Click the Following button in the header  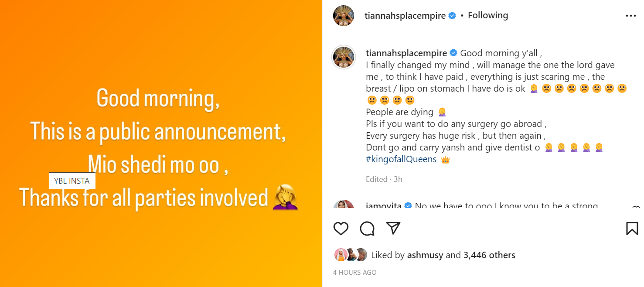pos(488,16)
